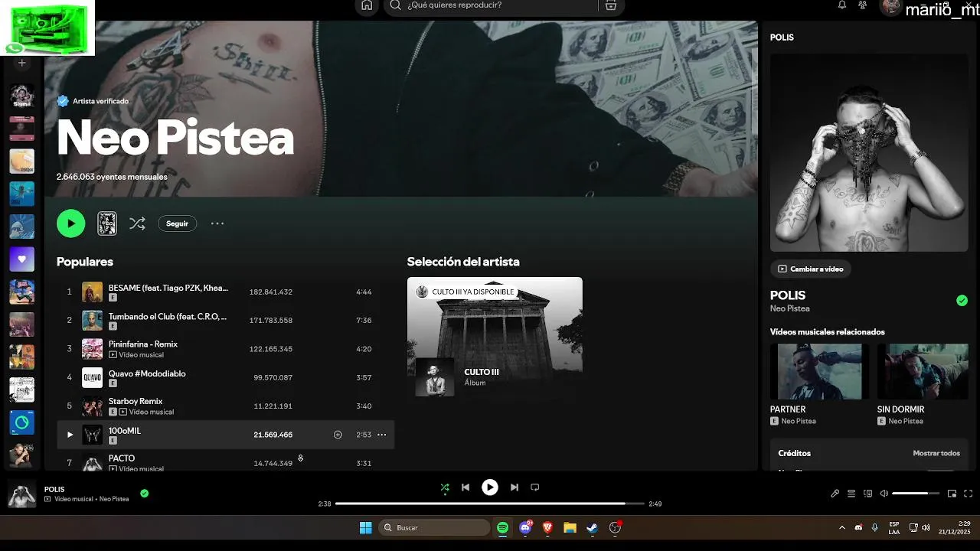Viewport: 980px width, 551px height.
Task: Open the profile avatar menu
Action: [x=890, y=7]
